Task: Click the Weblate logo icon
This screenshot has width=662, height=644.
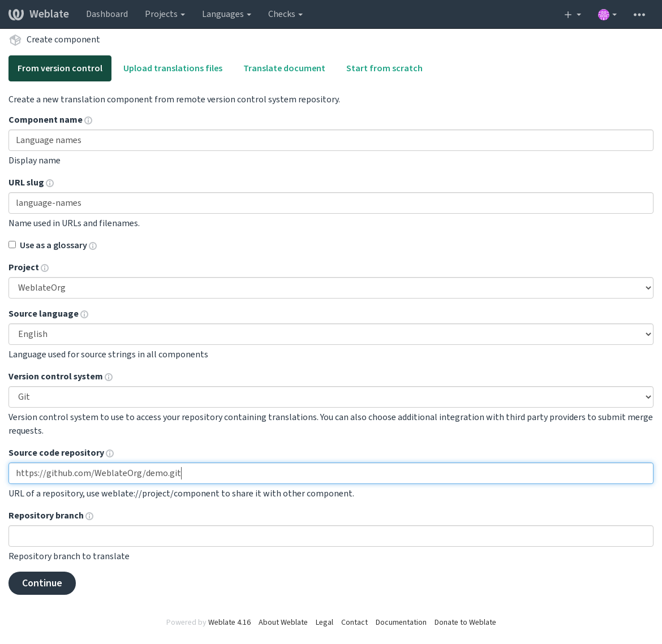Action: 16,14
